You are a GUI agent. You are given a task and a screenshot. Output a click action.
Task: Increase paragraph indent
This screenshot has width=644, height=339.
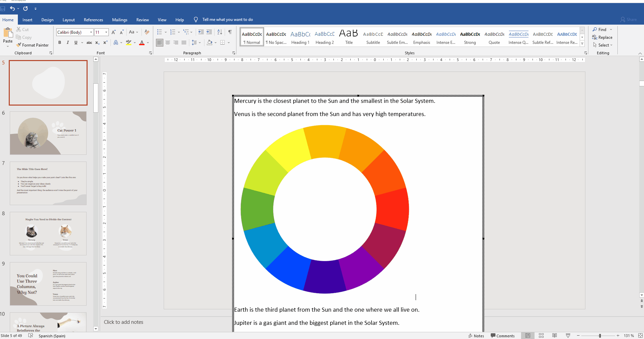pos(209,32)
